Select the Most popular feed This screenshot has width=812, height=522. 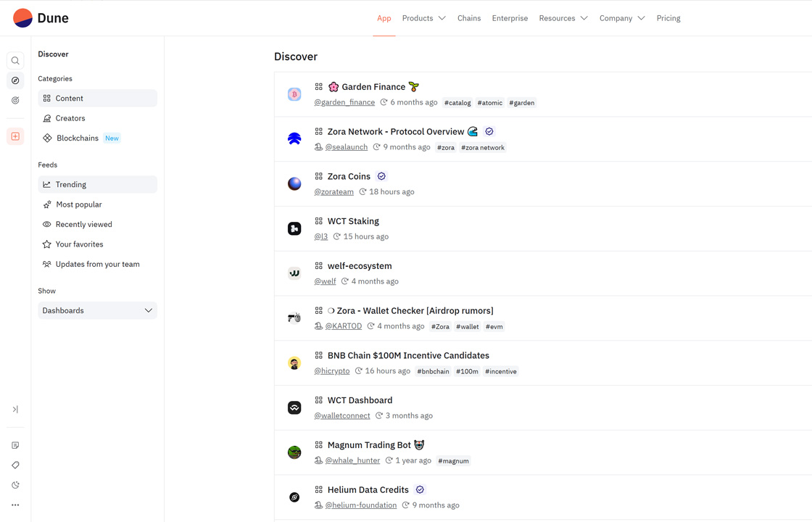(97, 204)
